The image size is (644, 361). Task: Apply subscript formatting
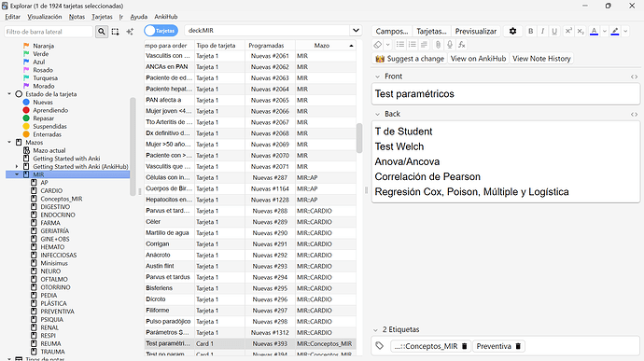coord(581,31)
